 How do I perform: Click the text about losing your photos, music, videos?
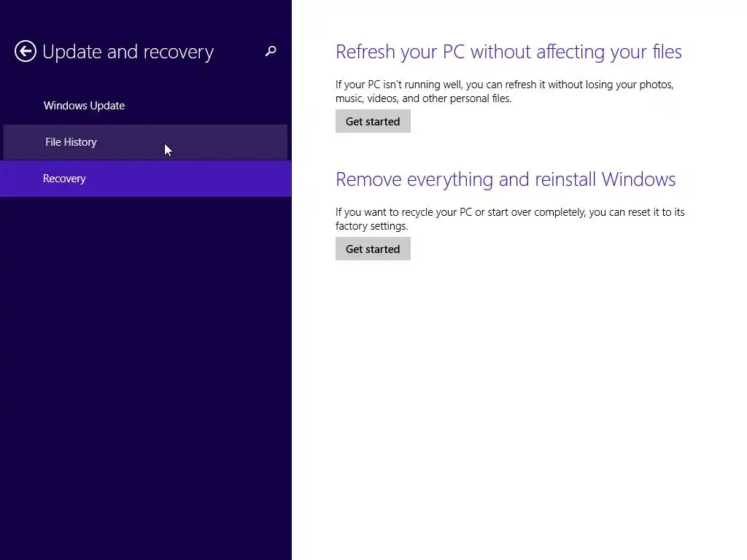[505, 91]
